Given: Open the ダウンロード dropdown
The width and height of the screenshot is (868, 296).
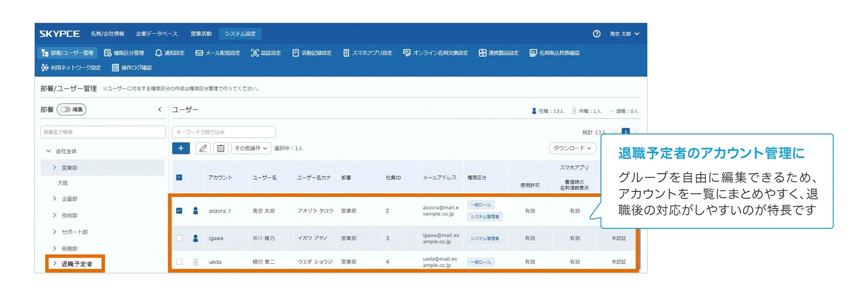Looking at the screenshot, I should (x=572, y=148).
